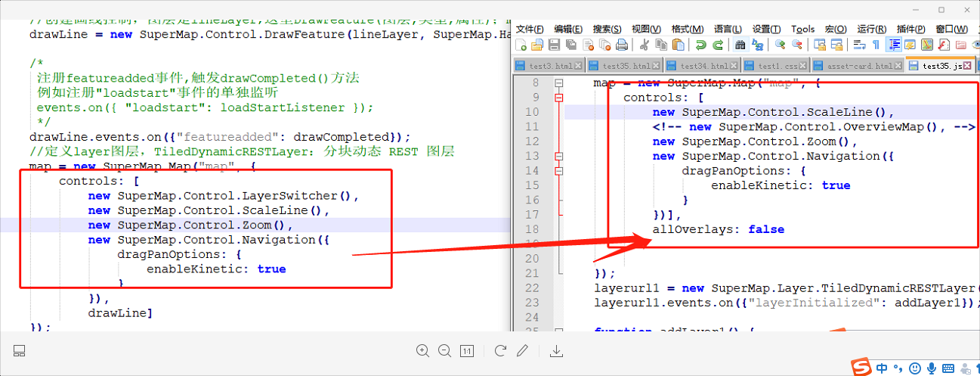Collapse the red fold marker on line 9
The width and height of the screenshot is (980, 376).
click(559, 98)
